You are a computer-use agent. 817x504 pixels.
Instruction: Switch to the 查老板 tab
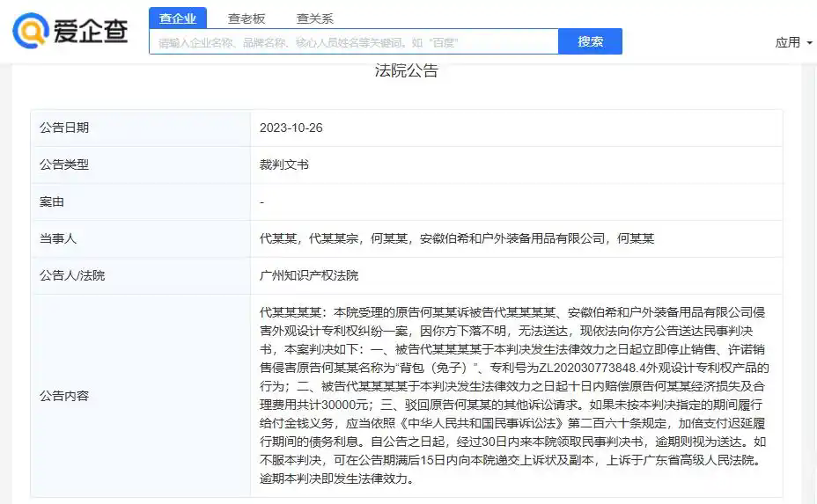247,18
